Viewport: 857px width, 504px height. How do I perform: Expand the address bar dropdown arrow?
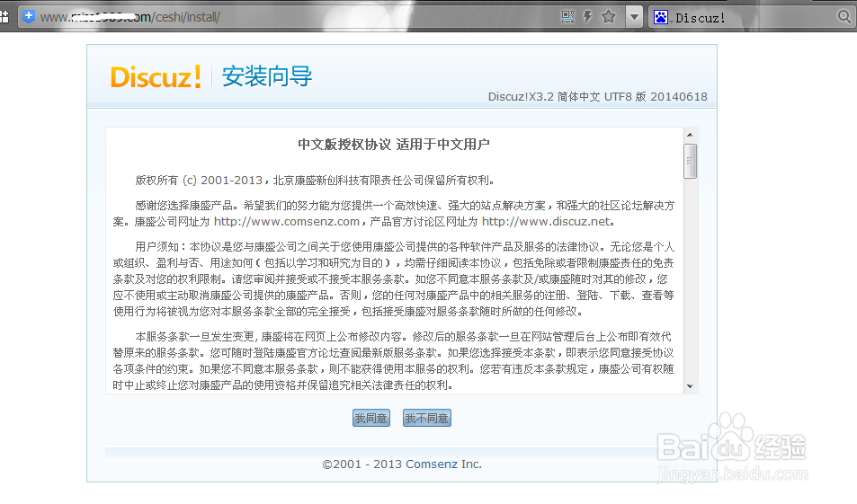pos(634,17)
